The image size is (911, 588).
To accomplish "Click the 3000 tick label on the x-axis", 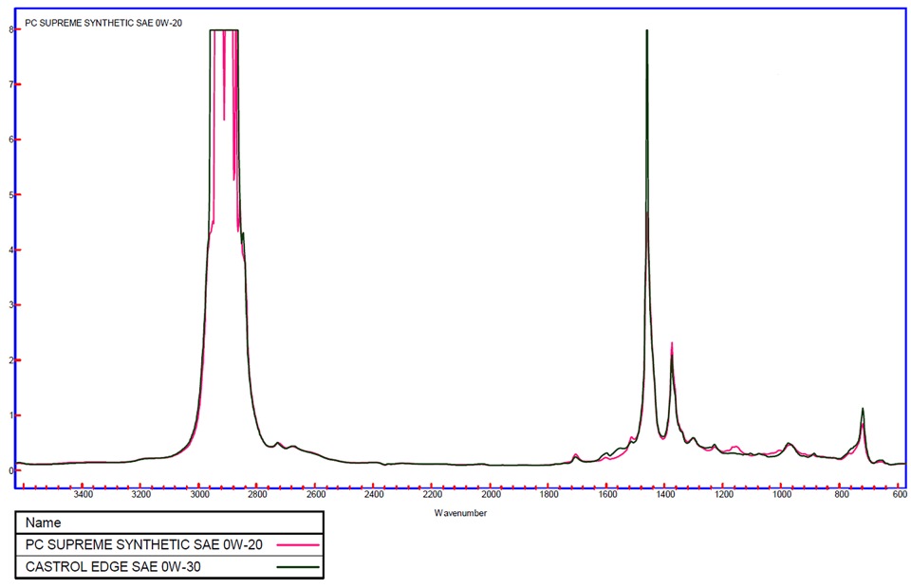I will [199, 494].
